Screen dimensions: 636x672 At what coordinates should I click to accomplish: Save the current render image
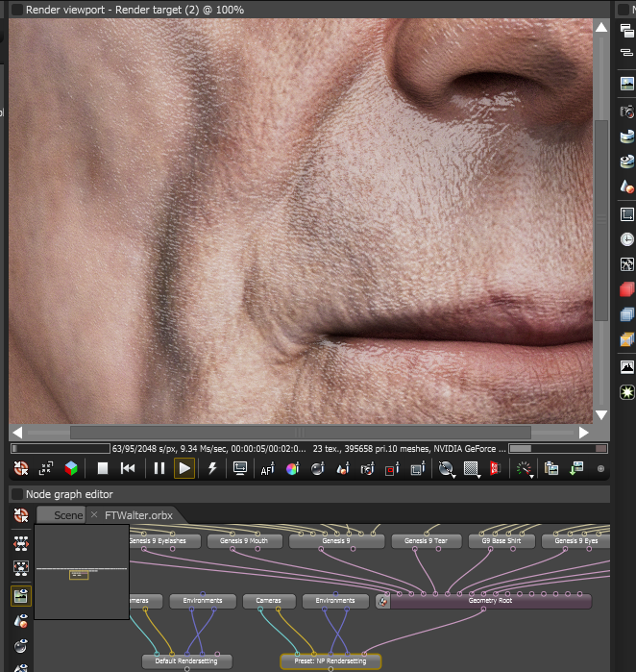pyautogui.click(x=576, y=468)
